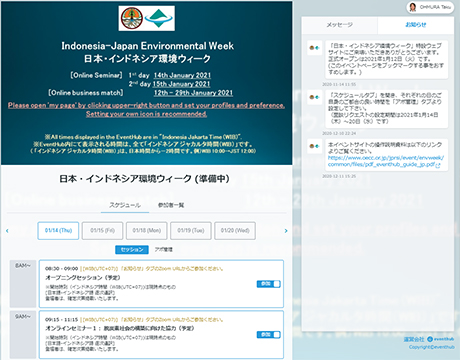The width and height of the screenshot is (460, 360).
Task: Show earlier dates with the left arrow
Action: coord(7,231)
